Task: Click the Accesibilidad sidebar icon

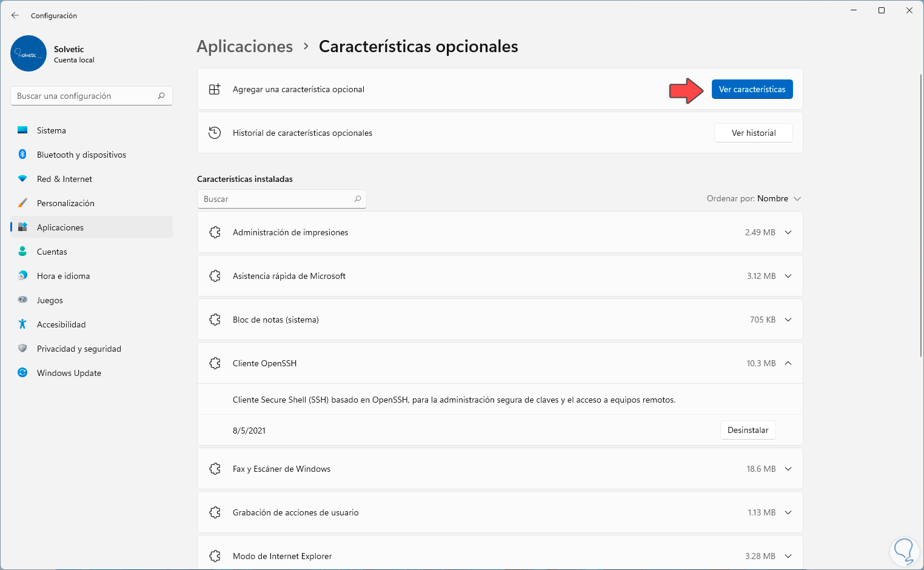Action: tap(22, 324)
